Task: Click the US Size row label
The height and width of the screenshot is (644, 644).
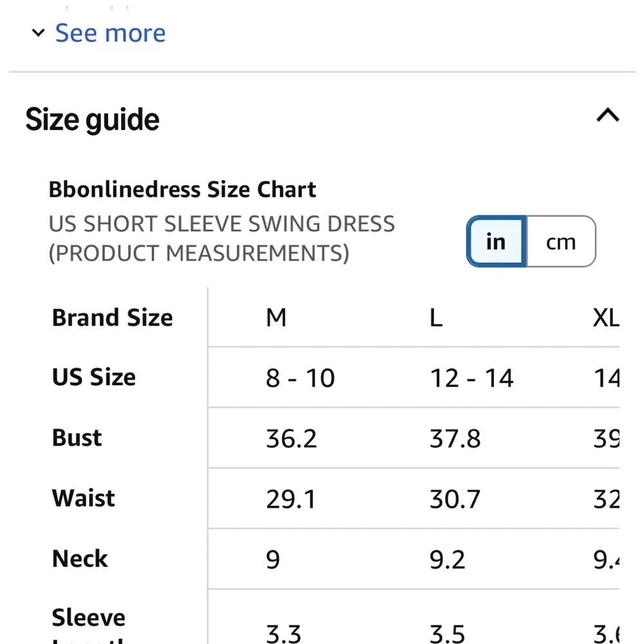Action: pos(94,377)
